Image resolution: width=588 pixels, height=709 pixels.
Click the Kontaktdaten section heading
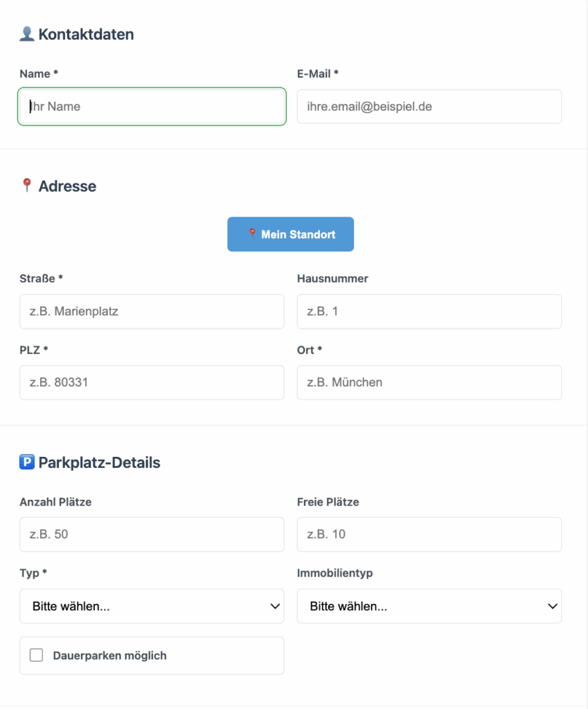click(x=86, y=34)
